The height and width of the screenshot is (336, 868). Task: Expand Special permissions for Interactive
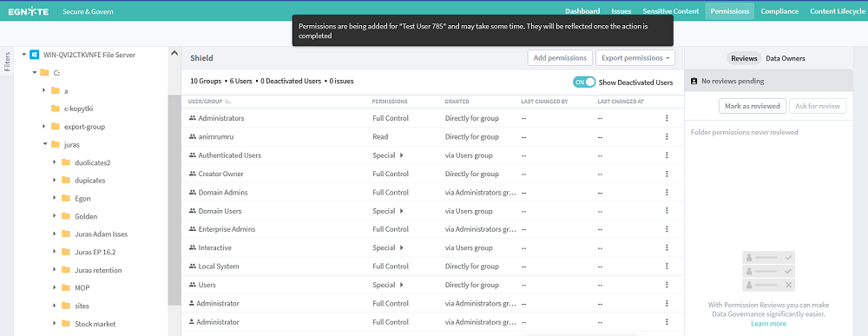pyautogui.click(x=401, y=247)
